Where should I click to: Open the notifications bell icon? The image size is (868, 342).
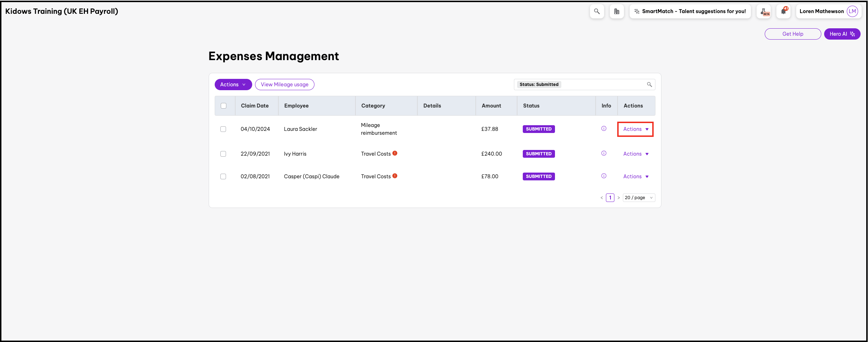783,11
